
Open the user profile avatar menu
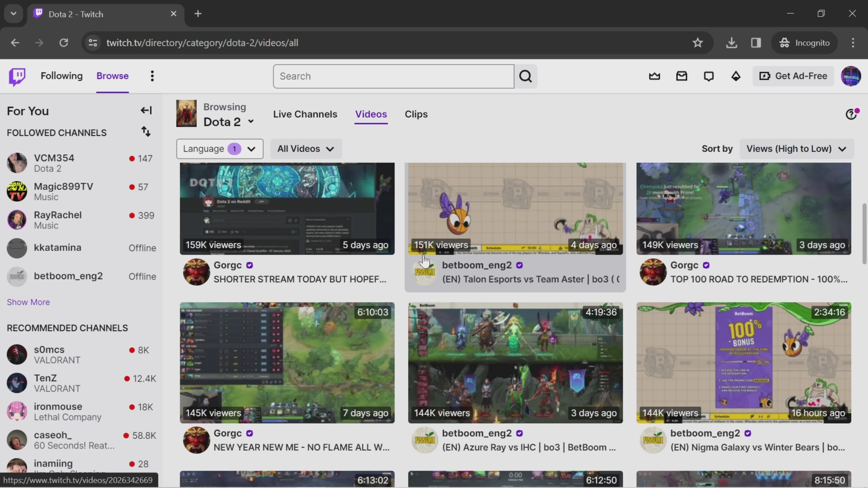pos(851,76)
